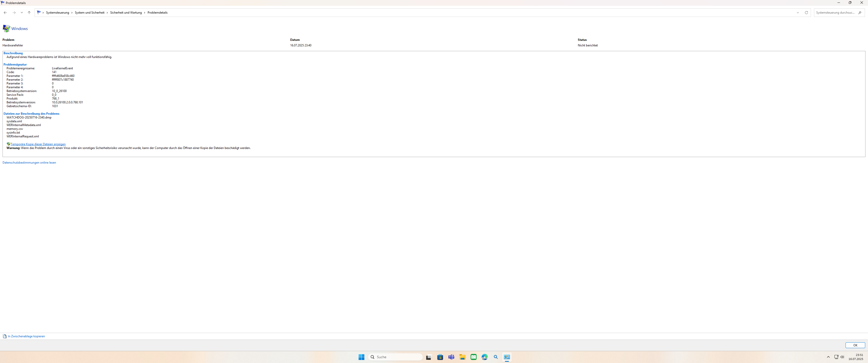Navigate to Systemsteuerung breadcrumb
868x363 pixels.
[57, 13]
